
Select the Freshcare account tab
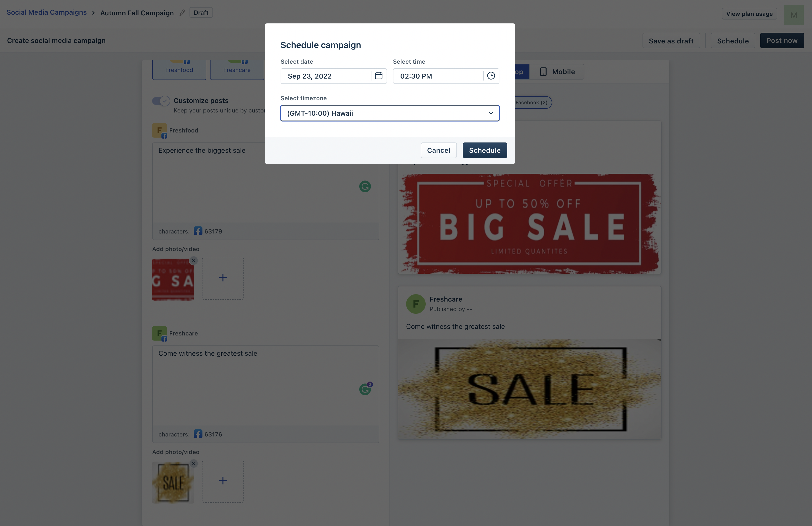point(237,70)
